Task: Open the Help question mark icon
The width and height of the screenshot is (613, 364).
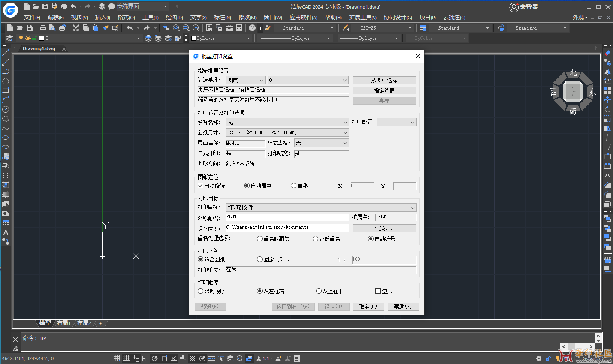Action: click(252, 28)
